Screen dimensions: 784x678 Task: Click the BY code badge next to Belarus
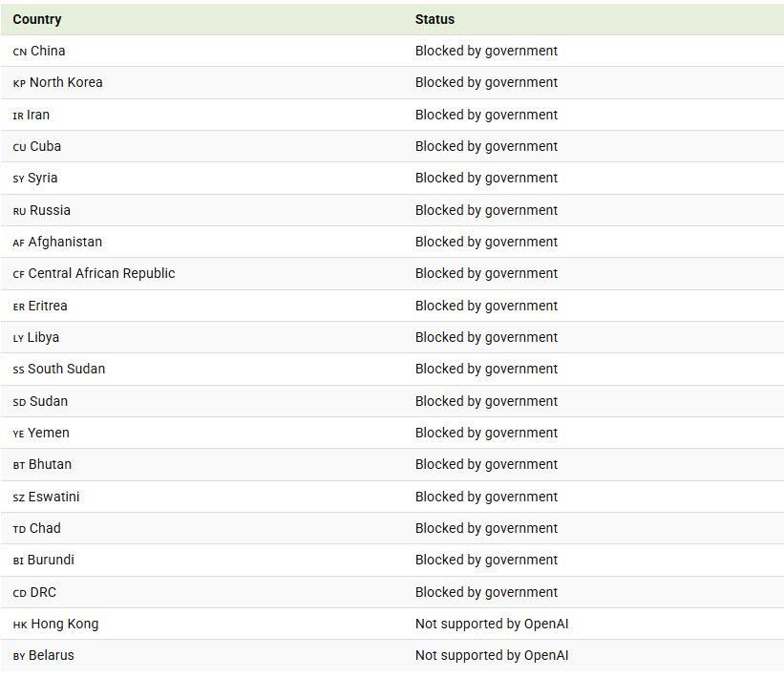(x=19, y=656)
